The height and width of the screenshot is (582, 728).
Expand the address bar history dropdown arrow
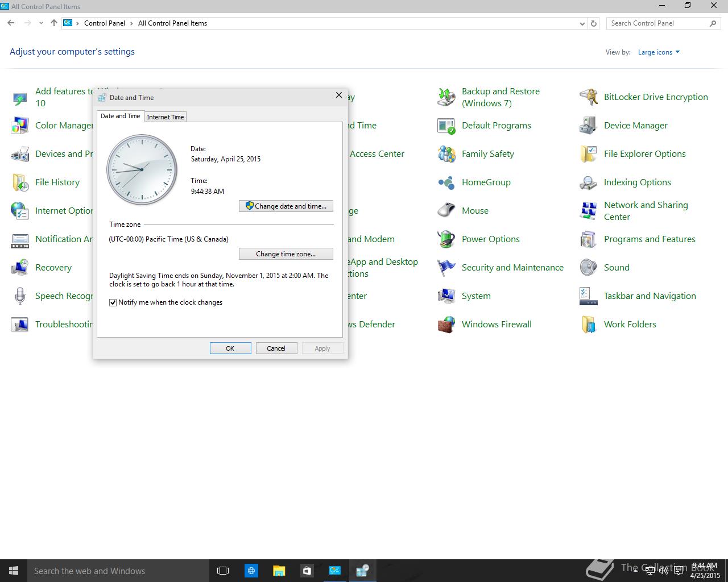(x=582, y=23)
